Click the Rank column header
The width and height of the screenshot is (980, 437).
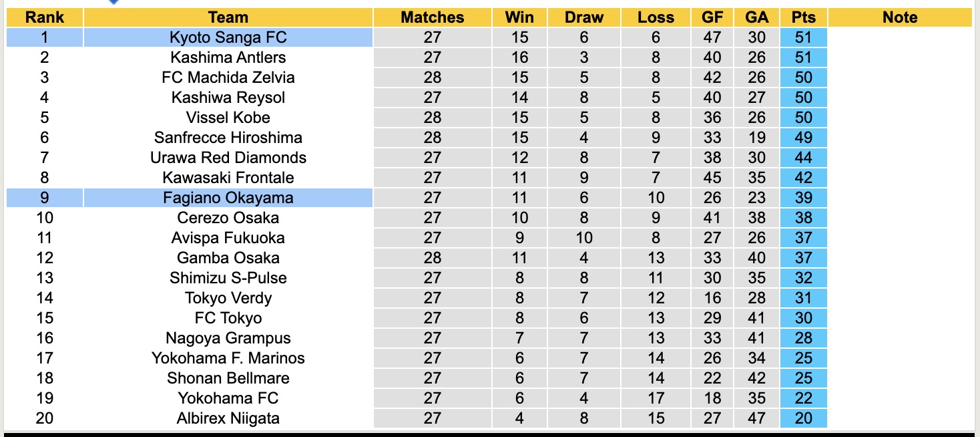pyautogui.click(x=45, y=17)
